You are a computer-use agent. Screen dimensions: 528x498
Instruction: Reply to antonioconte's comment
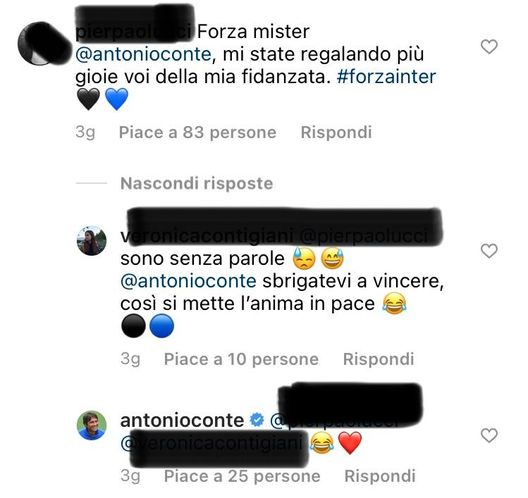click(x=380, y=476)
